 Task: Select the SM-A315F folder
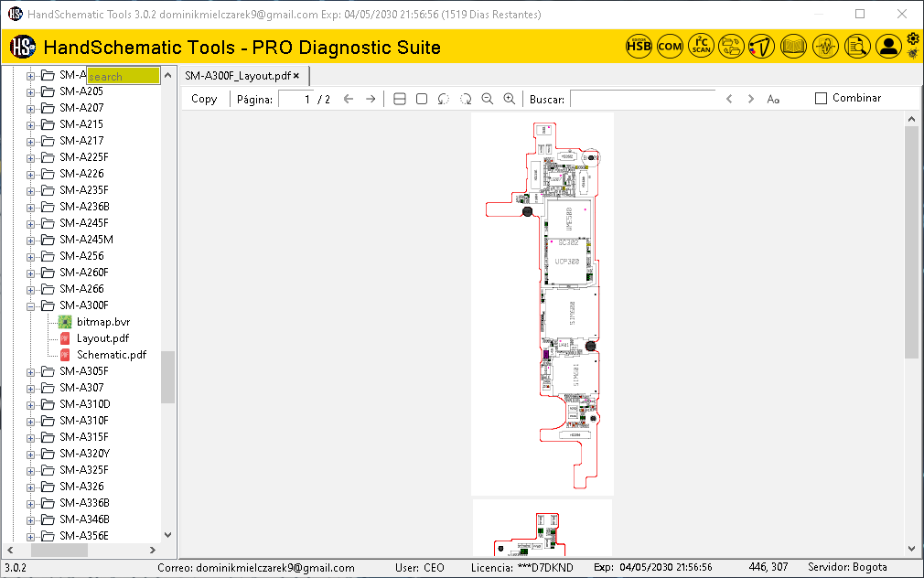coord(83,437)
